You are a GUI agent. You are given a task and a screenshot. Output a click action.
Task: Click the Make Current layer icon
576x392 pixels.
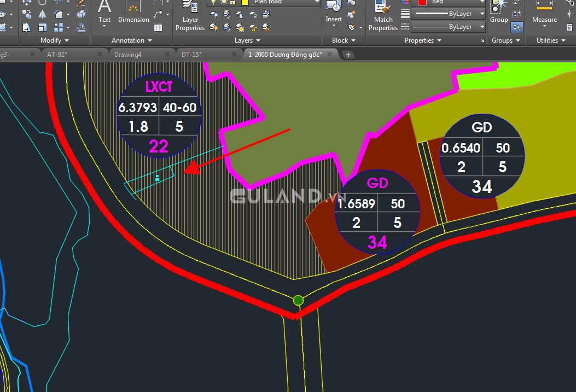pyautogui.click(x=266, y=15)
